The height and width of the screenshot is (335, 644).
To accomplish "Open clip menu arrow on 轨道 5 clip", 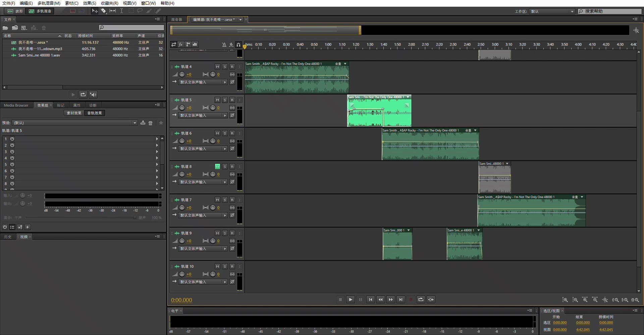I will pyautogui.click(x=408, y=97).
